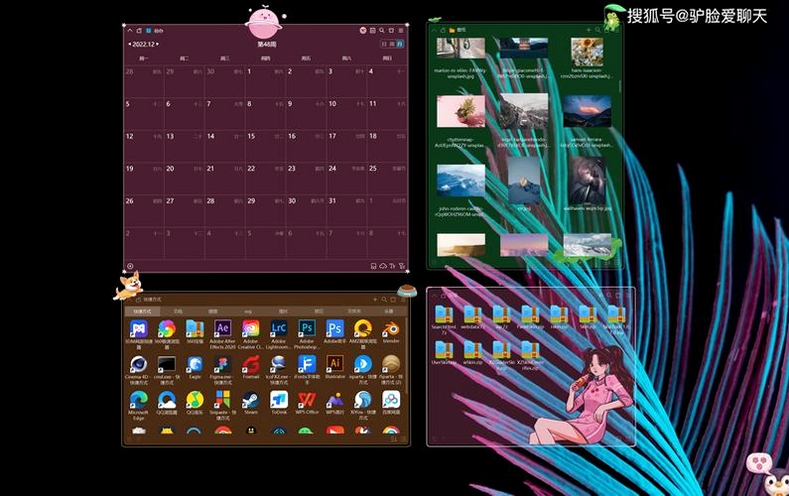Select December 24 in the calendar
This screenshot has width=789, height=496.
347,178
